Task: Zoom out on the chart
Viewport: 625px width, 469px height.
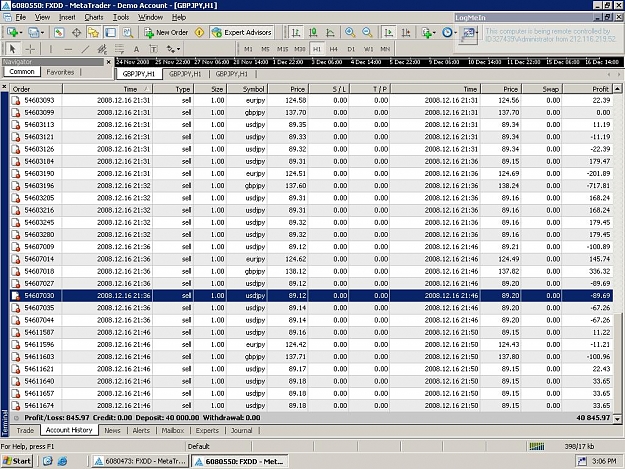Action: (x=367, y=32)
